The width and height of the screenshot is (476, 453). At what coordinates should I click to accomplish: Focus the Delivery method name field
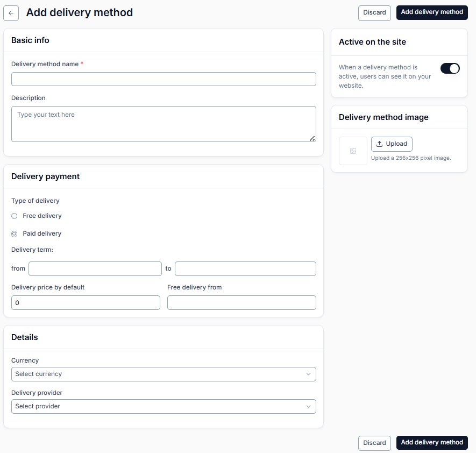pos(164,79)
